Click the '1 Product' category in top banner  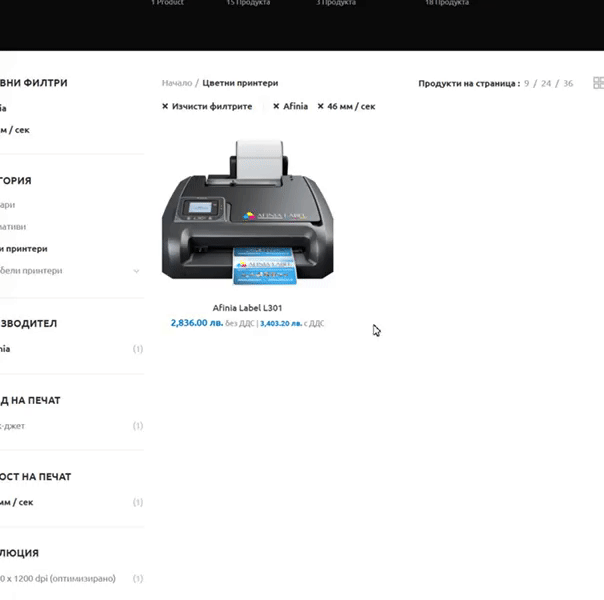point(167,3)
